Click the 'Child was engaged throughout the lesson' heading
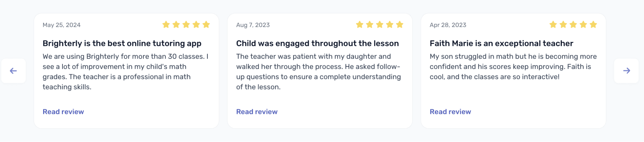The image size is (644, 142). tap(317, 43)
